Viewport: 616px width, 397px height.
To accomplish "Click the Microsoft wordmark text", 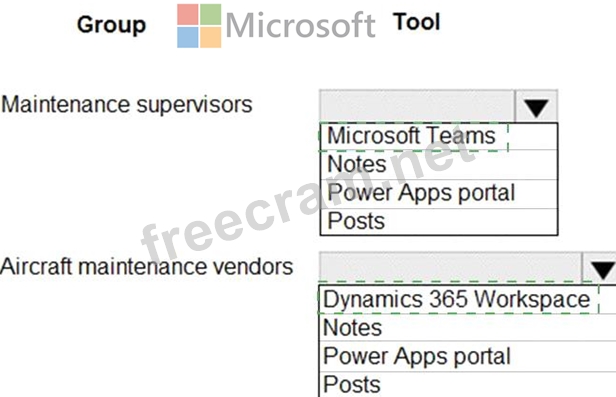I will (301, 25).
